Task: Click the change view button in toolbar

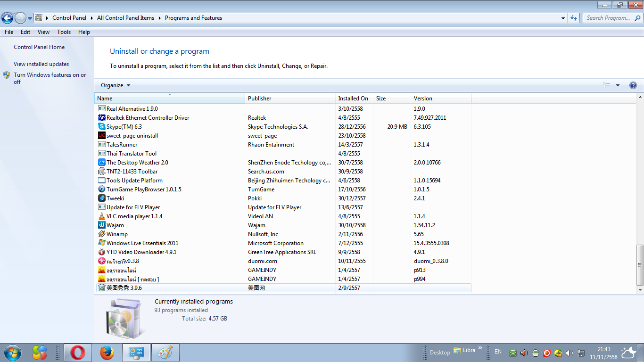Action: pyautogui.click(x=607, y=85)
